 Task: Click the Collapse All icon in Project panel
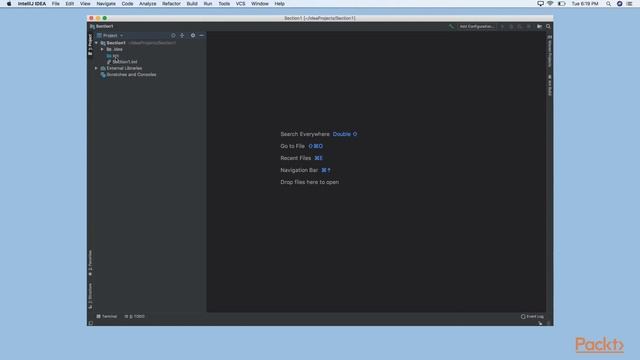[182, 36]
